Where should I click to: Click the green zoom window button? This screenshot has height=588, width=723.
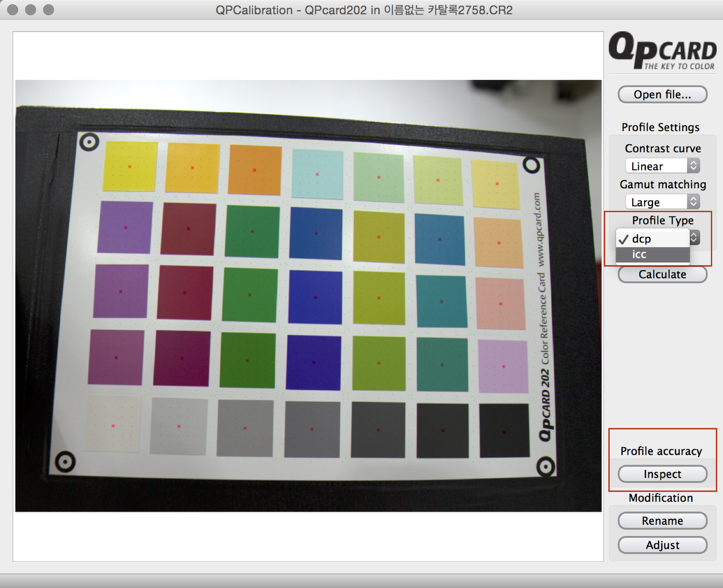click(x=48, y=10)
